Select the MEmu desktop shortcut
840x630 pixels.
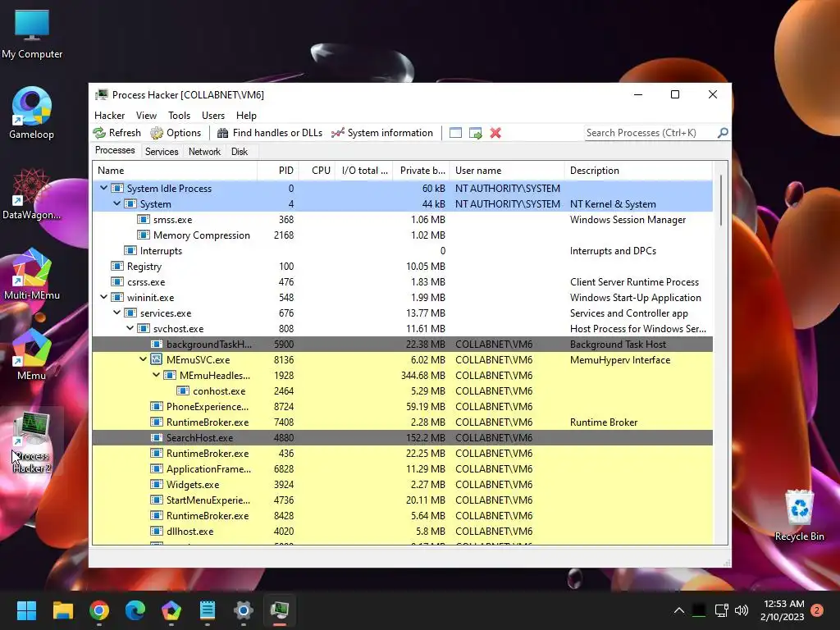(32, 354)
